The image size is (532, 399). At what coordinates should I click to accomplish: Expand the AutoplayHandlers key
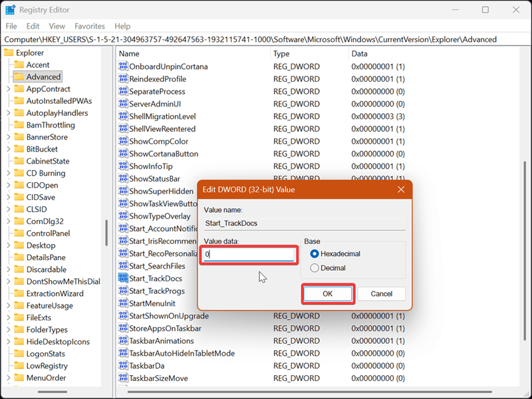tap(9, 113)
